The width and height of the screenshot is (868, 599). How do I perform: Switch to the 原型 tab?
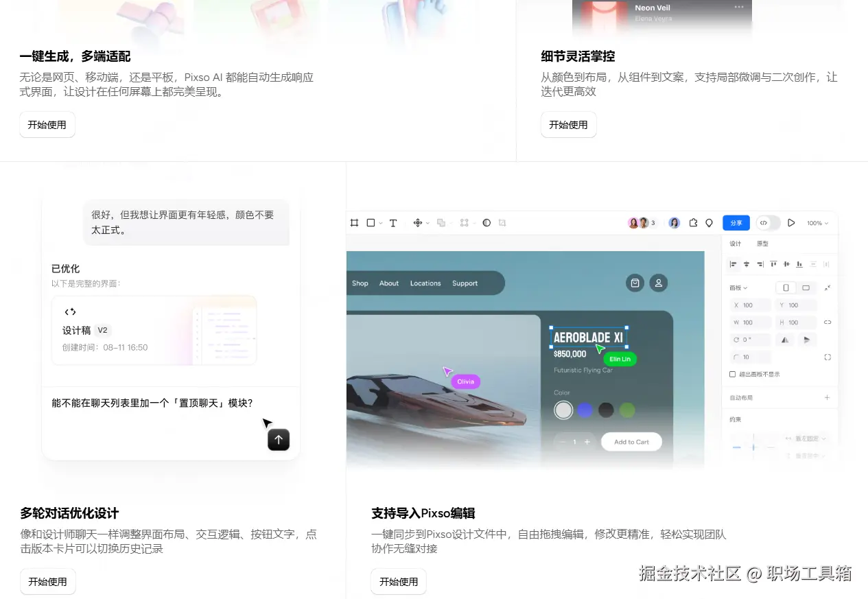tap(762, 244)
